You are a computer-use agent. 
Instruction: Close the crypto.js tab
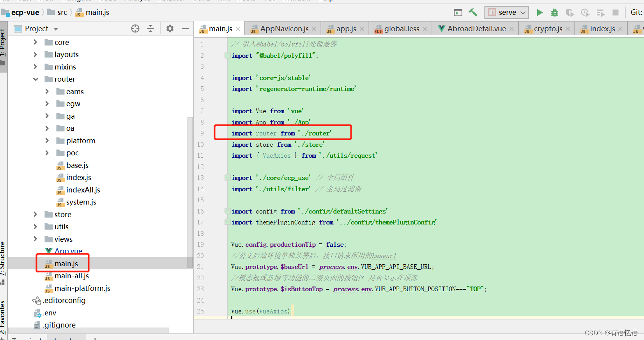568,29
